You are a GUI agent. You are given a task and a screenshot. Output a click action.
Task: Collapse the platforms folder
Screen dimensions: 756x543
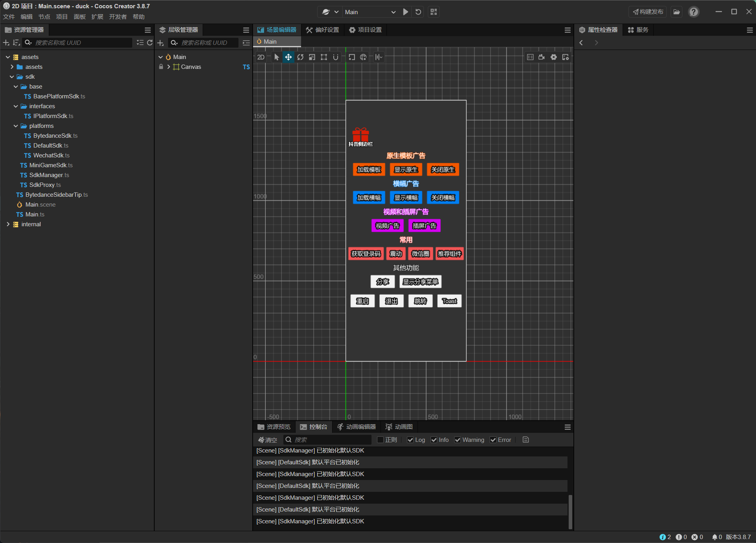click(16, 126)
